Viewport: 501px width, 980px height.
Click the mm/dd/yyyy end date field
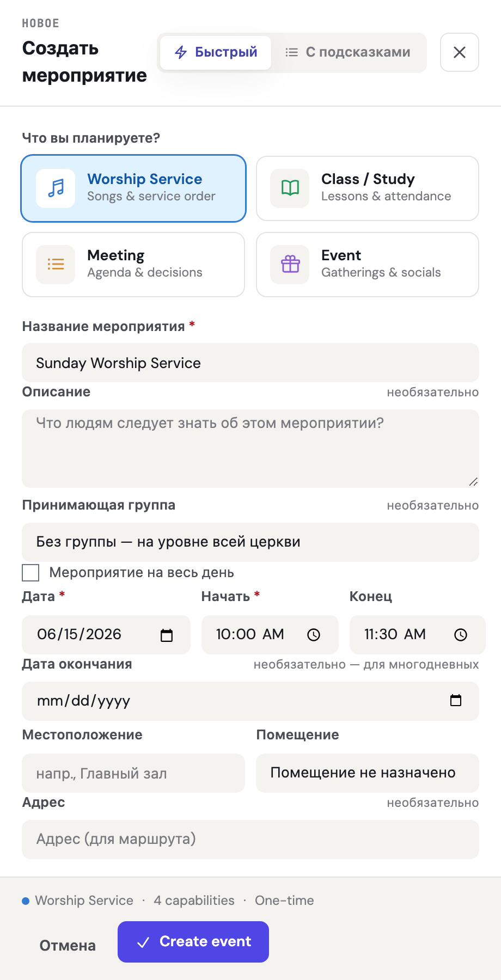point(250,701)
